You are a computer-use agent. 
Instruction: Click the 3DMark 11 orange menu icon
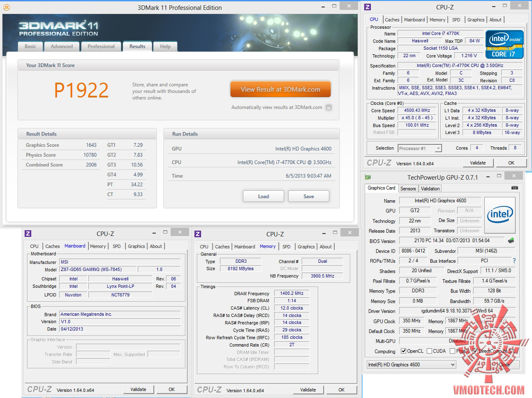pos(6,7)
